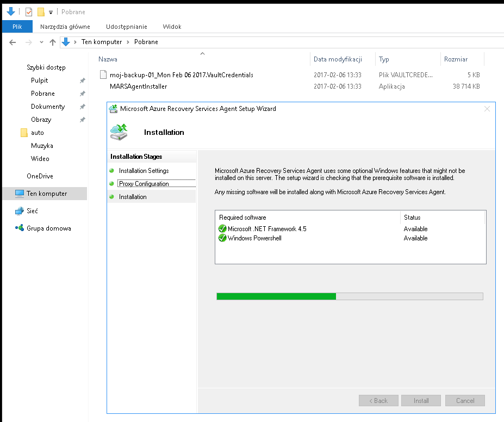Click the 38 714 KB size cell

click(466, 86)
